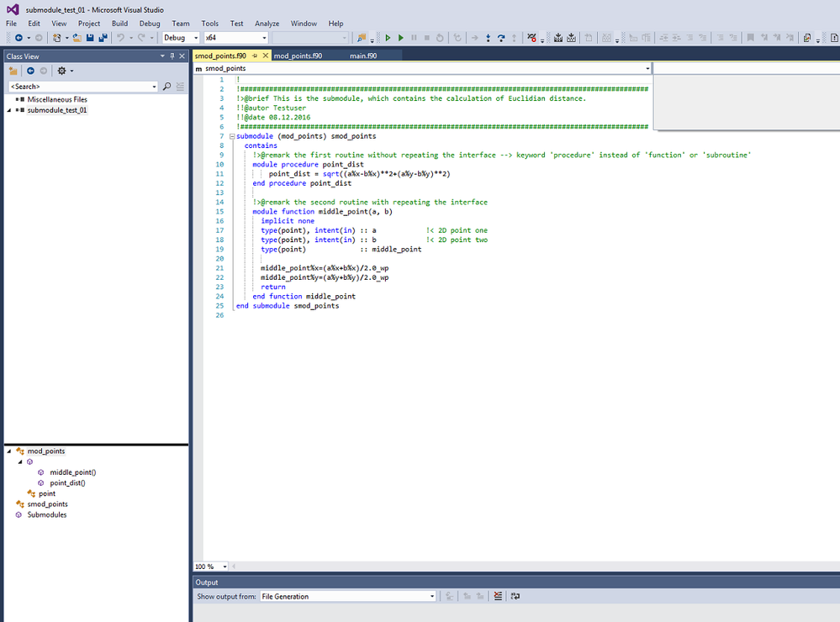Click the document alert icon at the toolbar's far right

tap(834, 38)
